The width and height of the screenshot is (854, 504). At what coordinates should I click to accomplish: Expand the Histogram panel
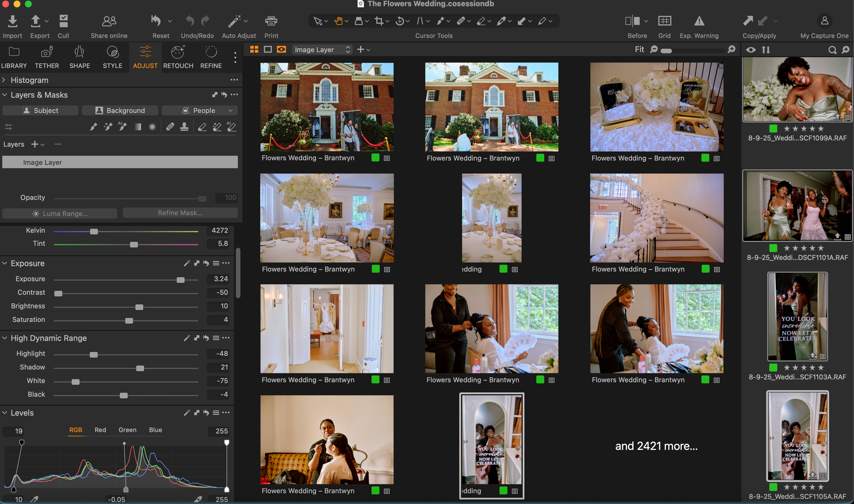tap(4, 80)
